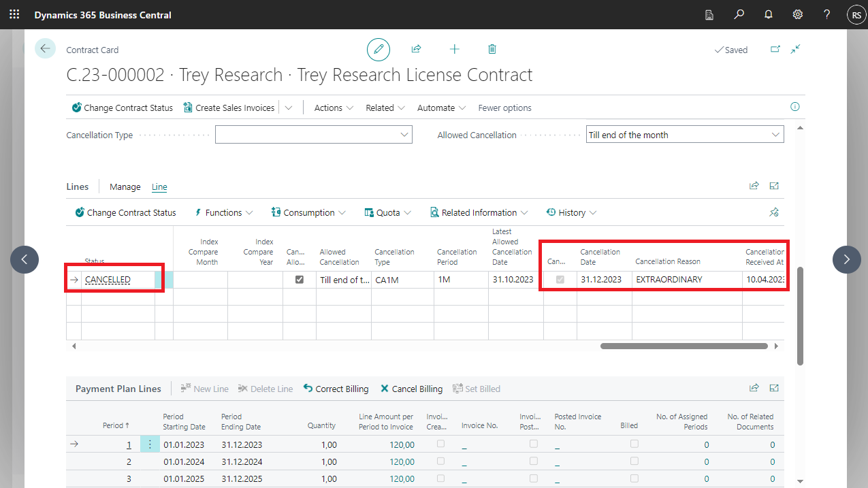868x488 pixels.
Task: Expand Payment Plan Lines to full view
Action: point(774,388)
